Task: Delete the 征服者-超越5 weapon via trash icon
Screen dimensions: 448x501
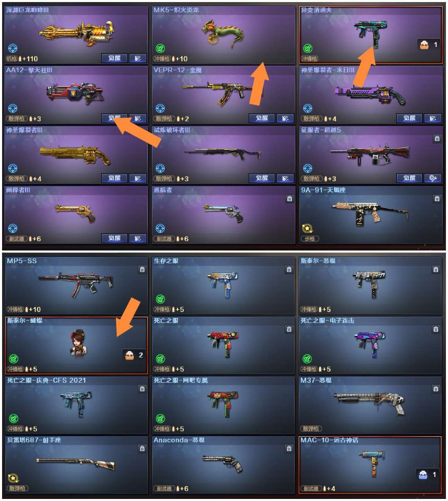Action: [437, 139]
